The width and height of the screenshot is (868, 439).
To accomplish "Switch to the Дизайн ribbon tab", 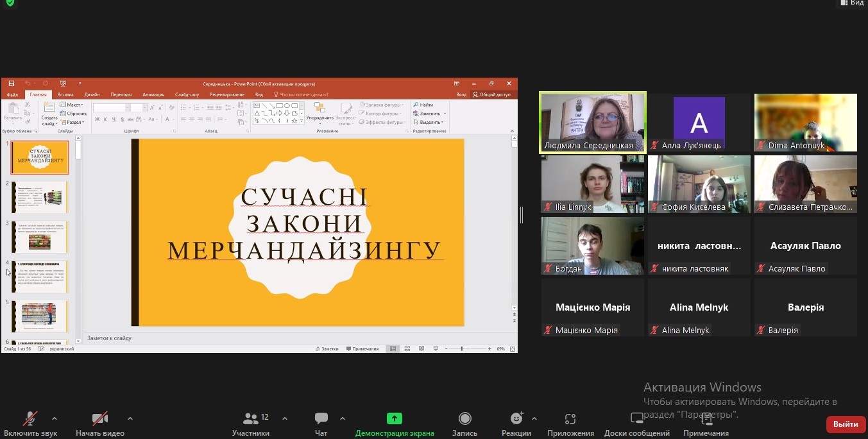I will pos(92,94).
